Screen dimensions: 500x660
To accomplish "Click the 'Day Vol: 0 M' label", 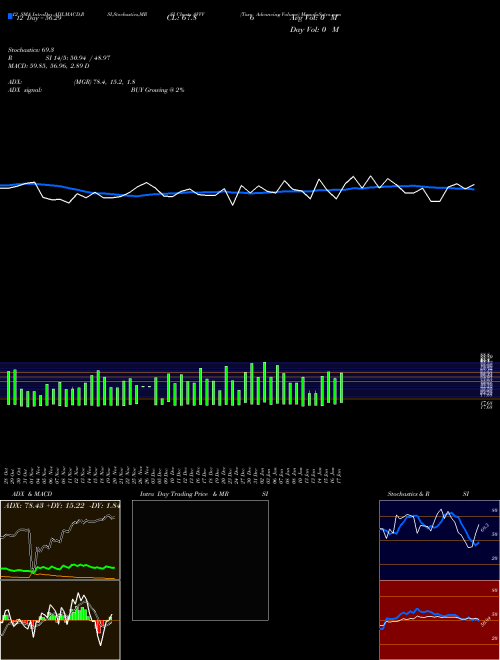I will 314,30.
